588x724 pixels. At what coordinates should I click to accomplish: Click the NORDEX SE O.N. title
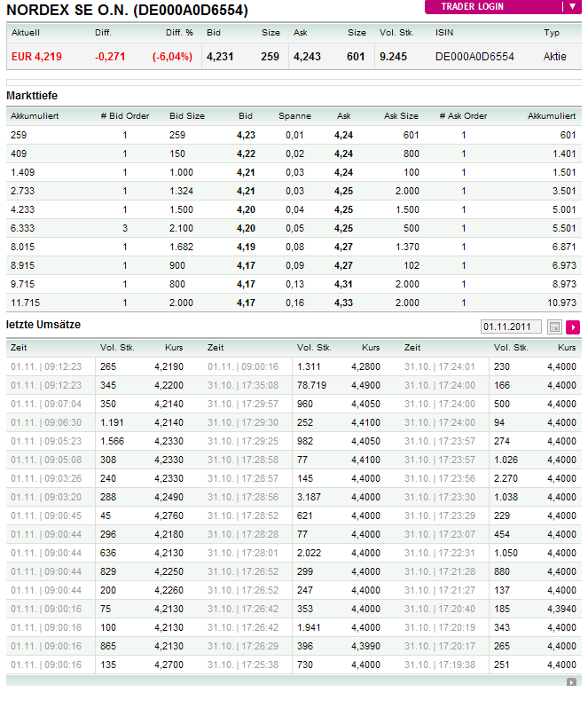128,11
